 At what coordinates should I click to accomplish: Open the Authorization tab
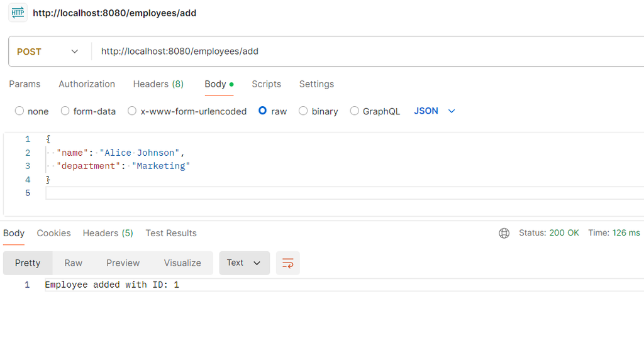[x=87, y=84]
